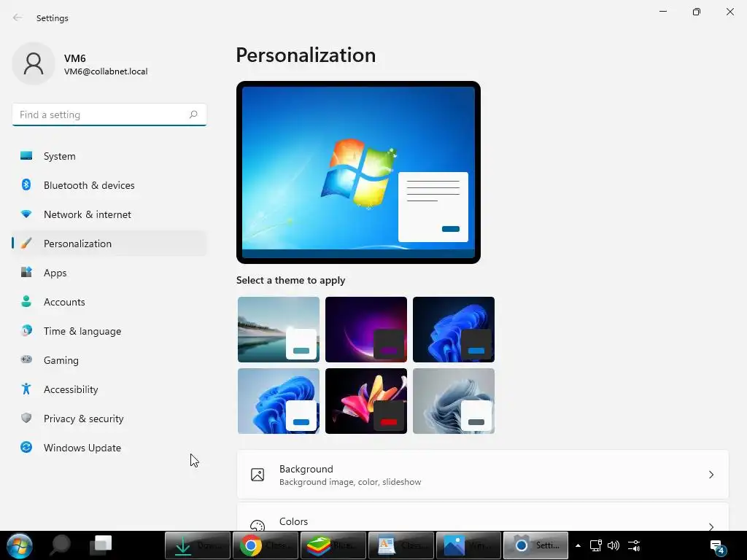Open the Background settings row
This screenshot has height=560, width=747.
tap(483, 475)
